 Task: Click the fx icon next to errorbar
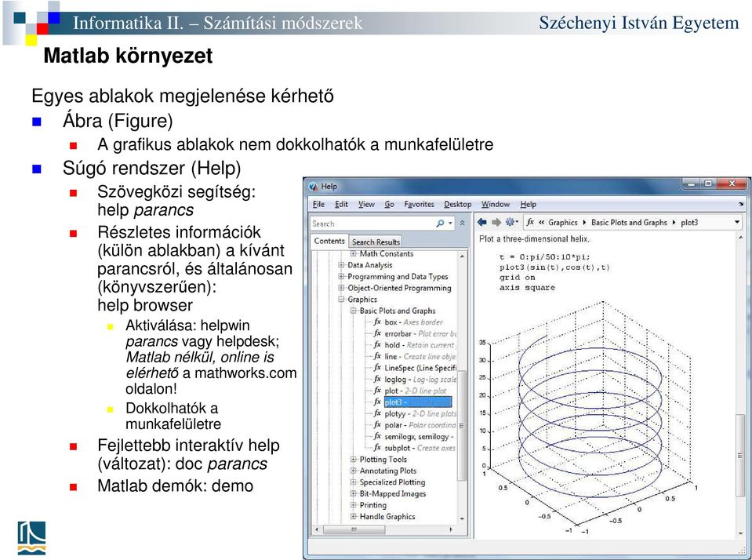377,333
